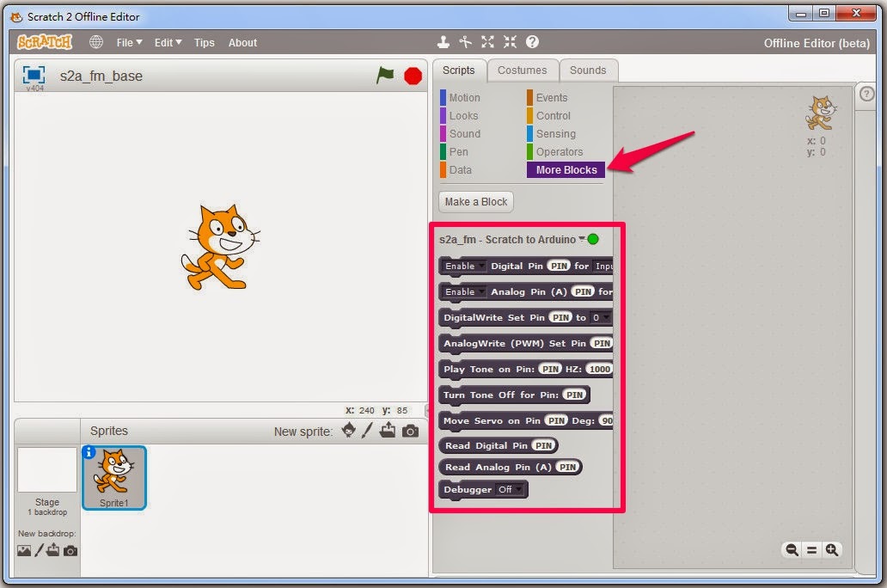Click the green extension status indicator
This screenshot has height=588, width=887.
593,239
